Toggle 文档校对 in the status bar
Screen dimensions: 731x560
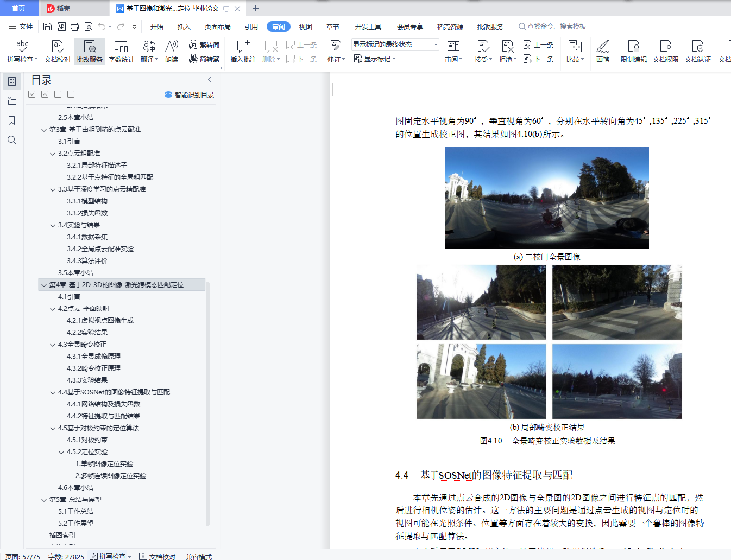(x=157, y=556)
